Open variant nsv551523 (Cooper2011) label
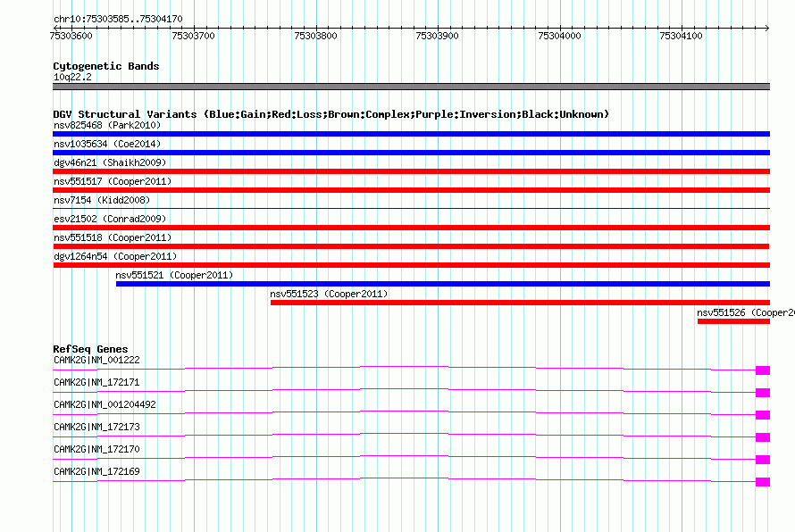The image size is (795, 532). click(329, 294)
